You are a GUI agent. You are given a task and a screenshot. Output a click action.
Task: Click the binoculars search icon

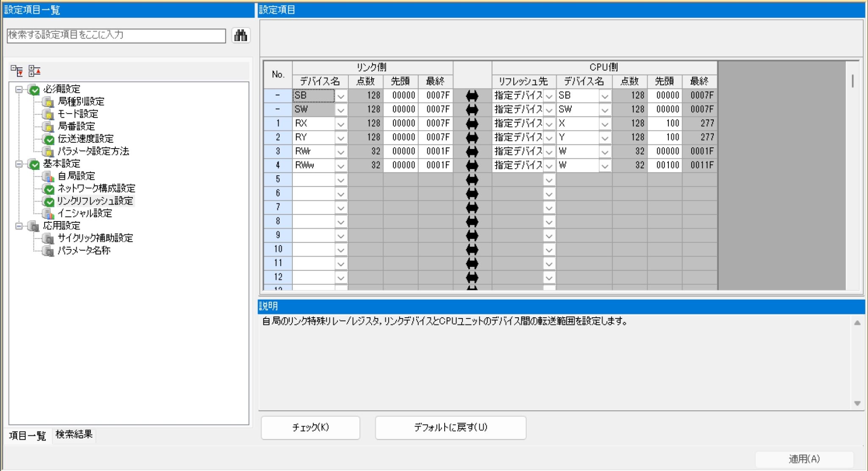point(241,36)
